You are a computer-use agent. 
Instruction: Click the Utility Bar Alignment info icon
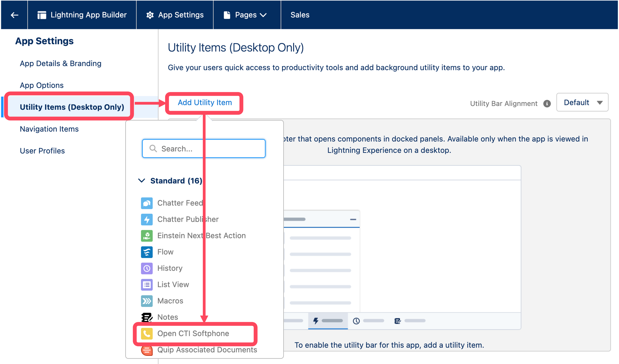(x=547, y=103)
